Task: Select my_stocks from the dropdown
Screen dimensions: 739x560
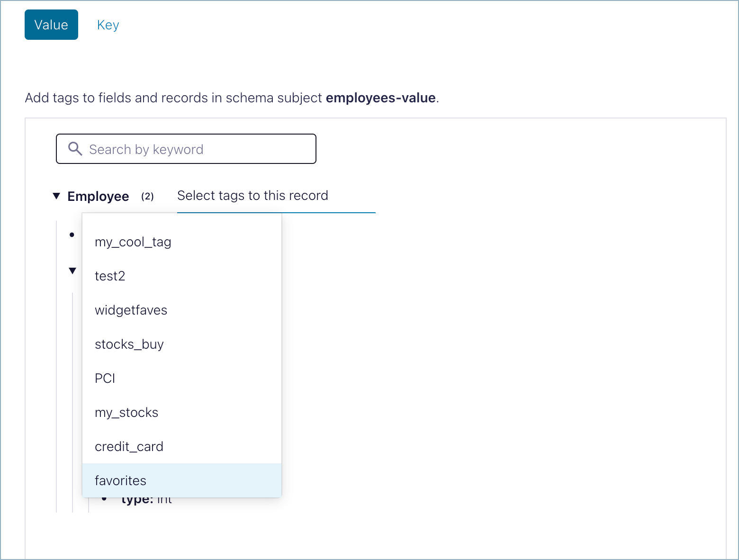Action: coord(126,413)
